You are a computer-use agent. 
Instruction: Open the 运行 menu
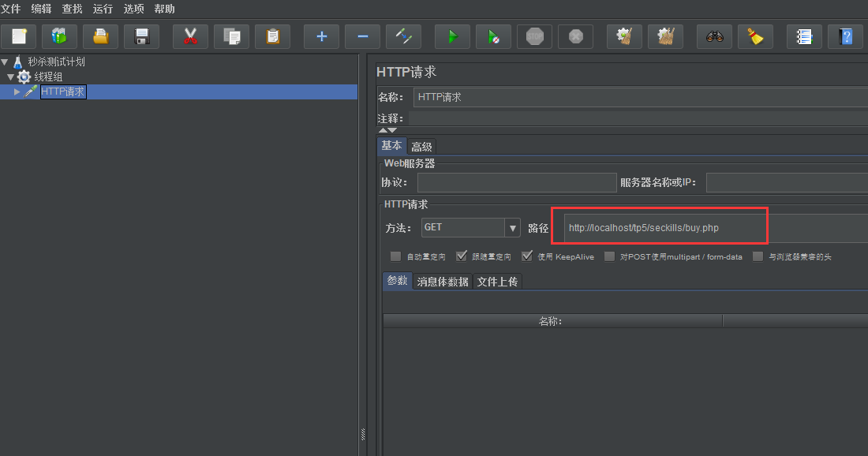[103, 9]
